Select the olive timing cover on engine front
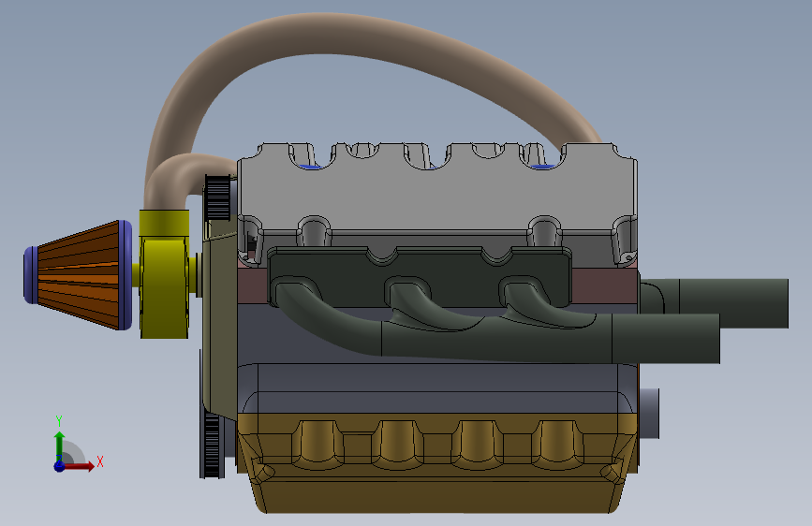 point(219,321)
